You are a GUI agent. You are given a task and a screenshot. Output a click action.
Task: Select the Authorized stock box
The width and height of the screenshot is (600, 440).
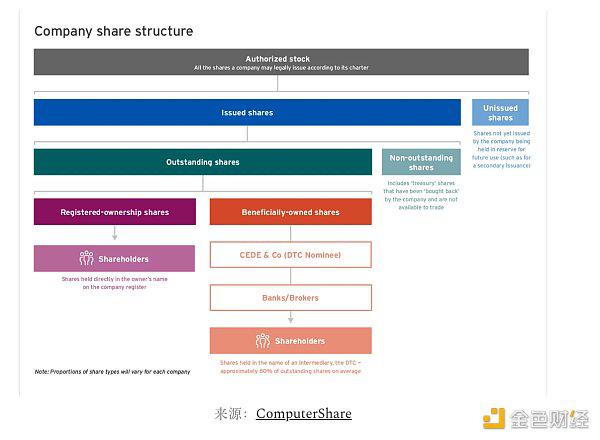click(x=281, y=62)
